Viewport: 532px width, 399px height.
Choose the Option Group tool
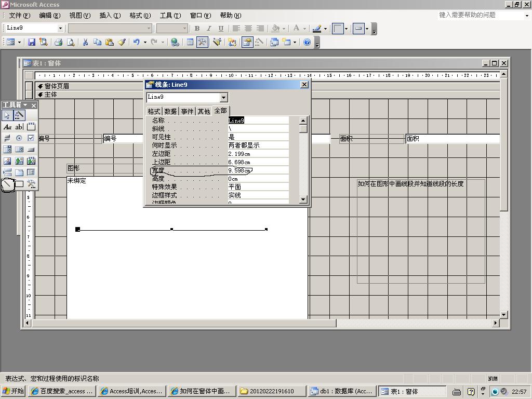click(31, 127)
